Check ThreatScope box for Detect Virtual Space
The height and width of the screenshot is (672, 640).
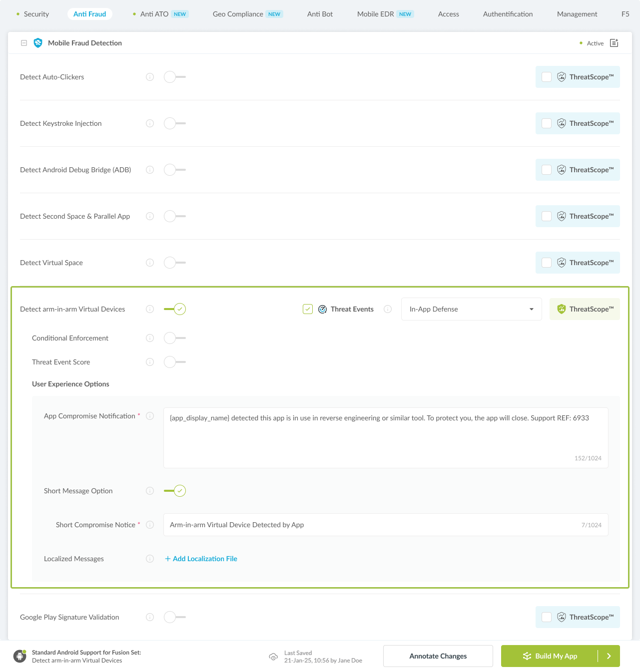tap(547, 263)
